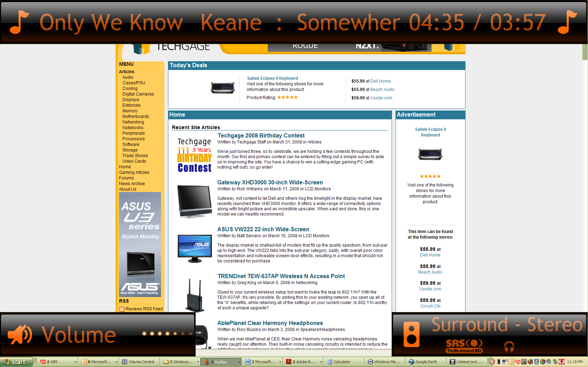The width and height of the screenshot is (588, 367).
Task: Open the News Archive menu link
Action: (x=132, y=184)
